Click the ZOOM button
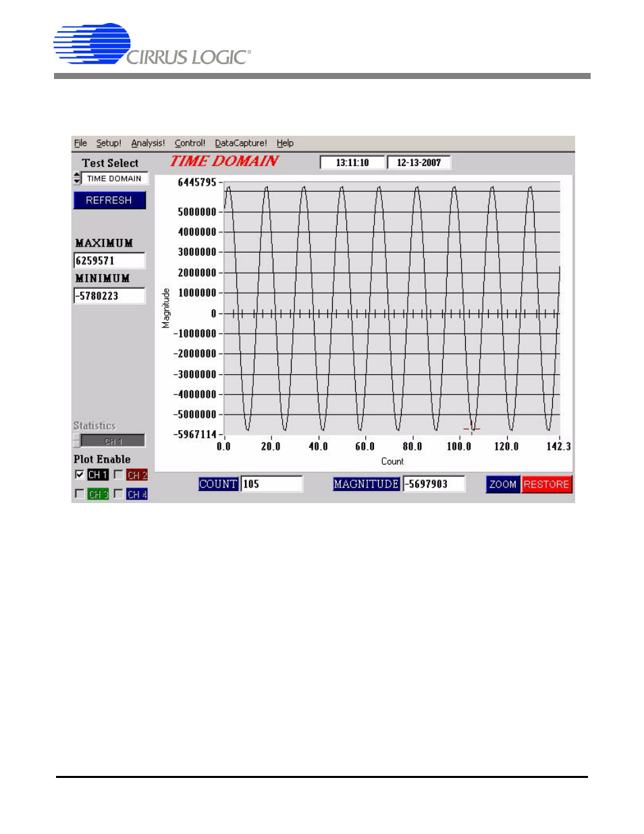The width and height of the screenshot is (644, 834). point(503,484)
